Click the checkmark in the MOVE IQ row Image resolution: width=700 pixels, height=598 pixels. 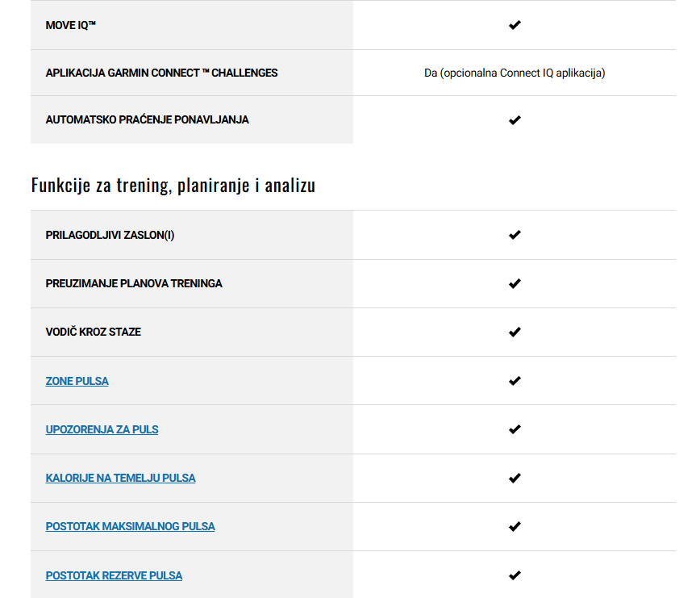[515, 25]
